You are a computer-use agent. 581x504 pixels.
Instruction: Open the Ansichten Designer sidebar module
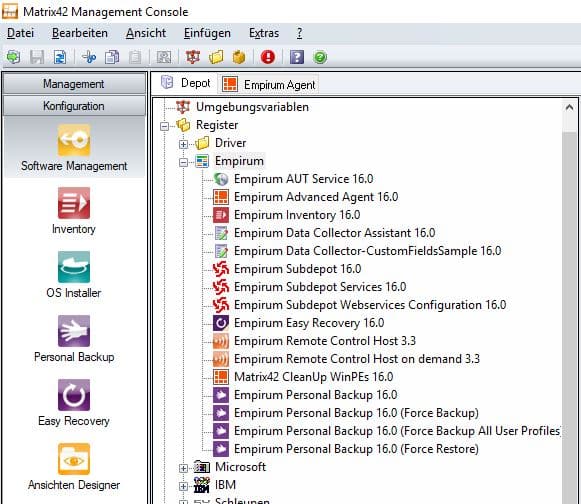tap(74, 467)
